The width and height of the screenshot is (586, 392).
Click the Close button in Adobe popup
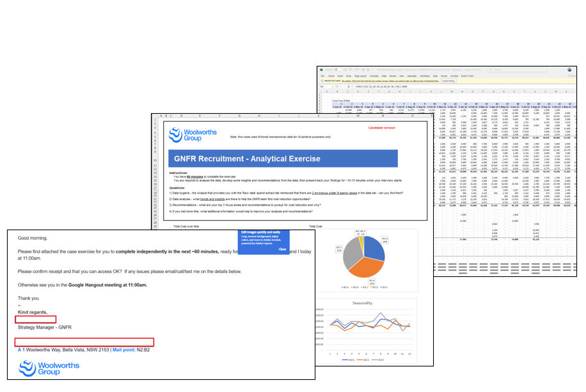click(x=282, y=249)
